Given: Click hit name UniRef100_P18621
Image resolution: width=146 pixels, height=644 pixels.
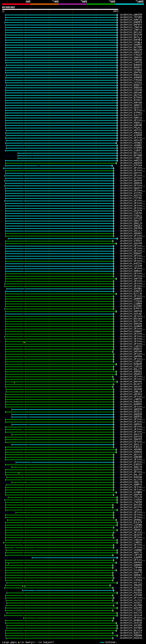Looking at the screenshot, I should 131,216.
